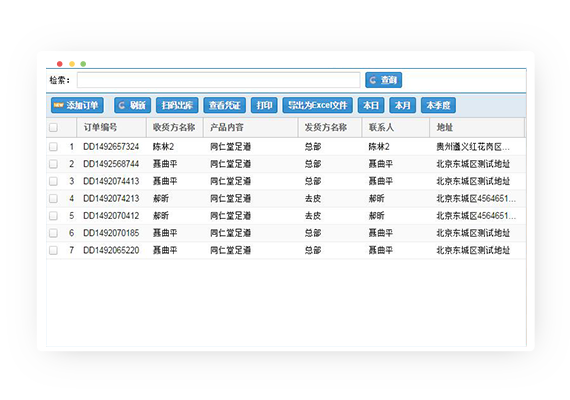Open 扫码出库 scan-out function
The height and width of the screenshot is (400, 570).
pos(177,105)
